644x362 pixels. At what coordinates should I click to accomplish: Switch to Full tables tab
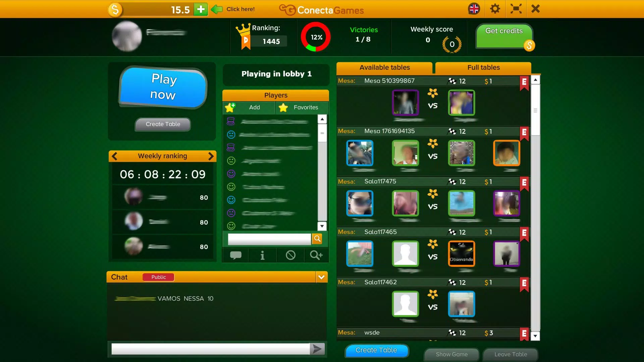(483, 67)
